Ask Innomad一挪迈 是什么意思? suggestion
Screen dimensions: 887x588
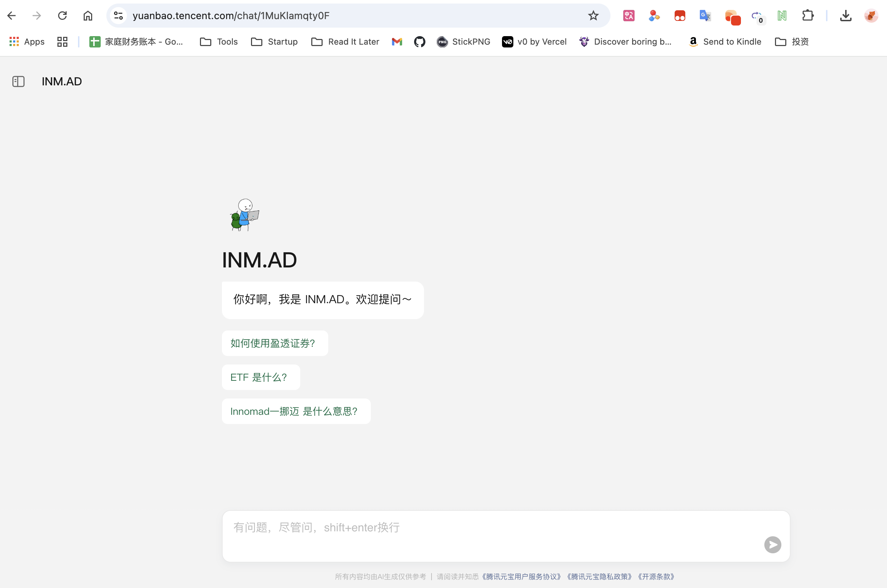(296, 411)
